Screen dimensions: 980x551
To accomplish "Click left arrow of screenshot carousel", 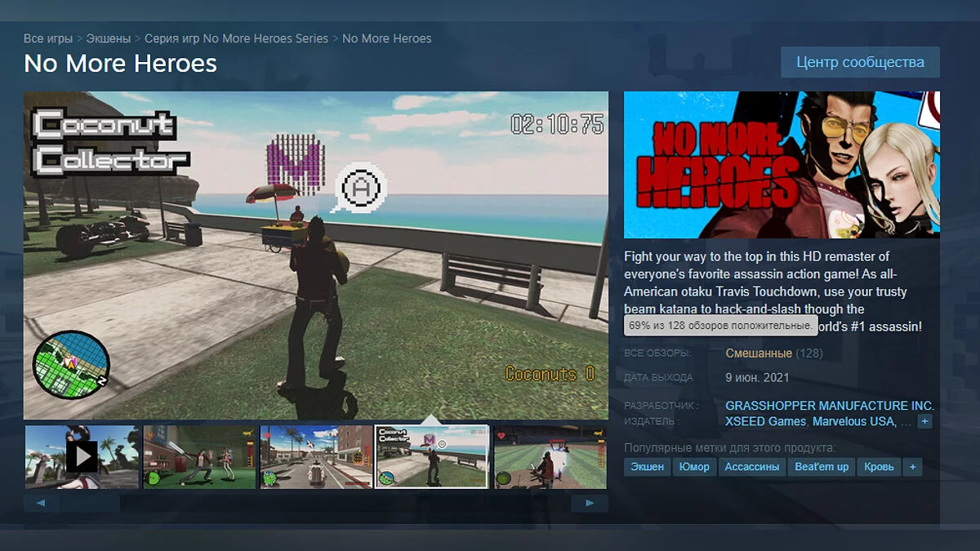I will (42, 503).
